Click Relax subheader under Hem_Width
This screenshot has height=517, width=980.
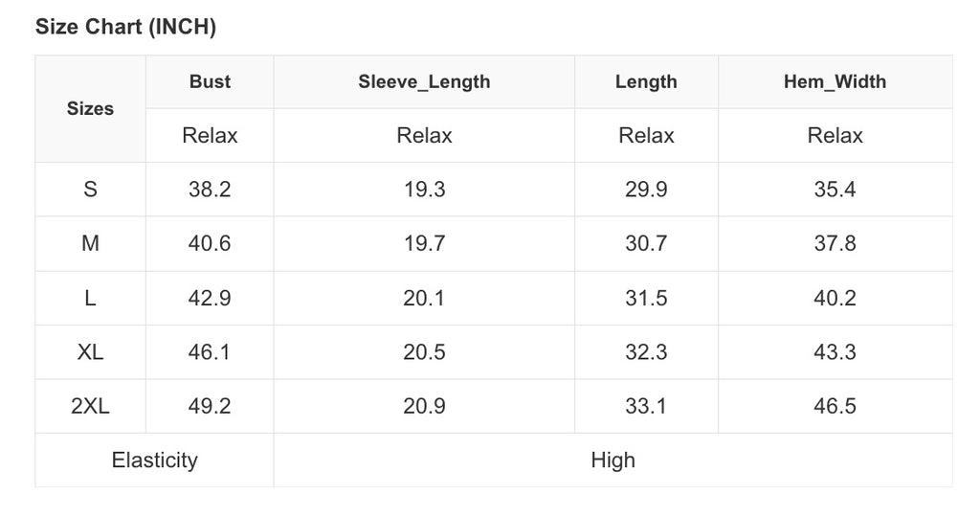point(835,136)
